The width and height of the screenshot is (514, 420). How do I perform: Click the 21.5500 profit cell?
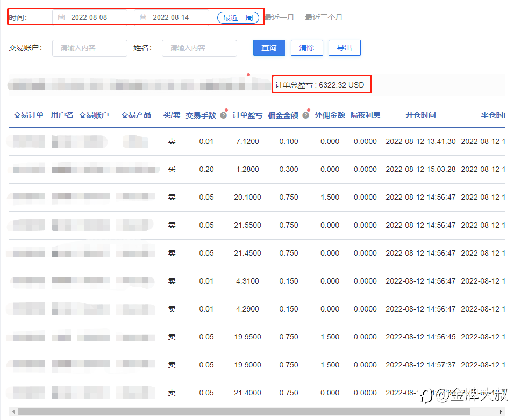(x=247, y=225)
